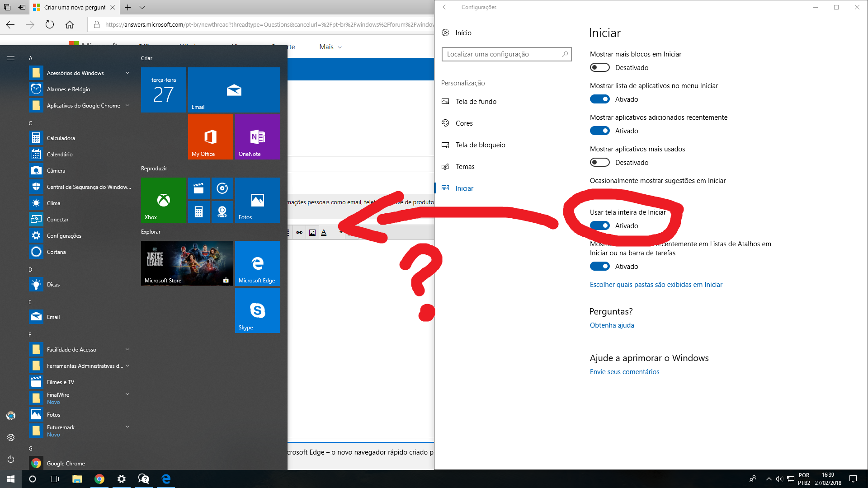Open Filmes e TV small tile

point(198,188)
